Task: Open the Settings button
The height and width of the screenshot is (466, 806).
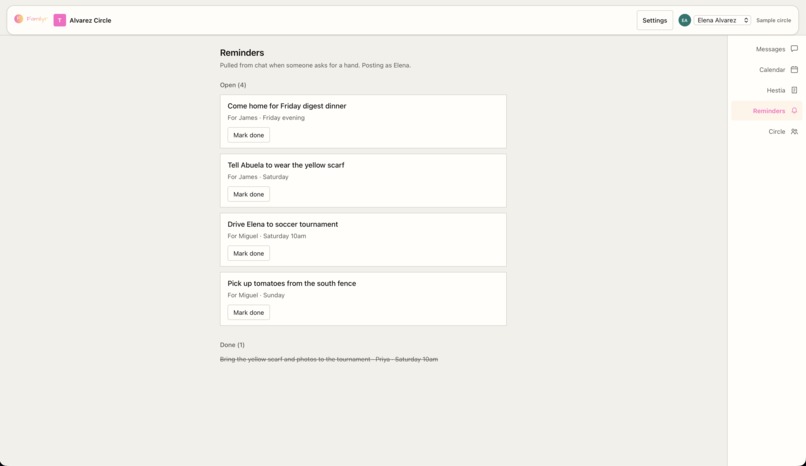Action: [654, 20]
